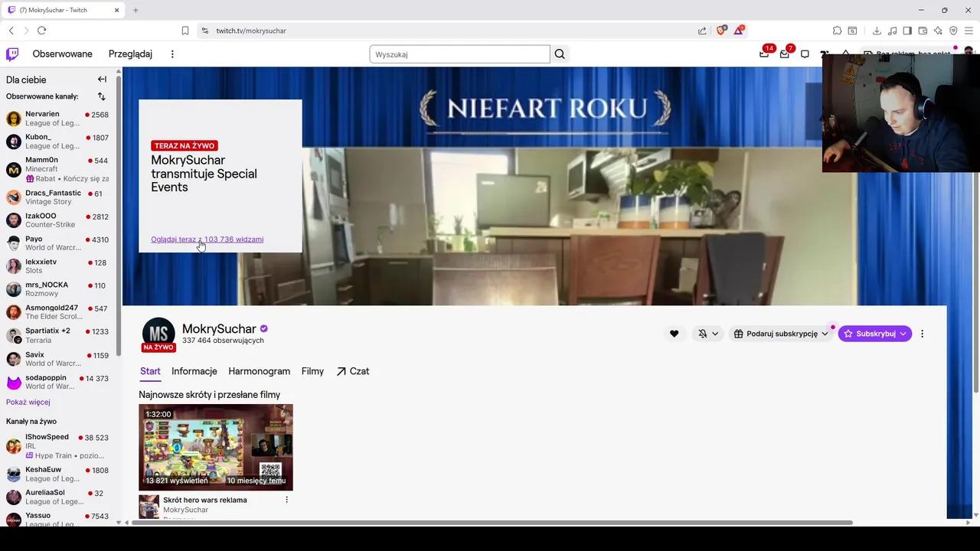
Task: Open Skrót hero wars reklama title
Action: [x=205, y=500]
